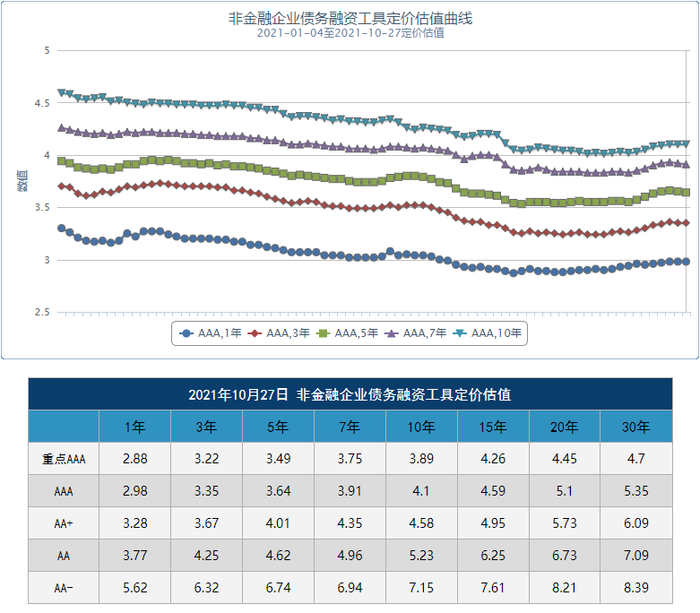Click the AA+ 3年 value 3.67

206,522
